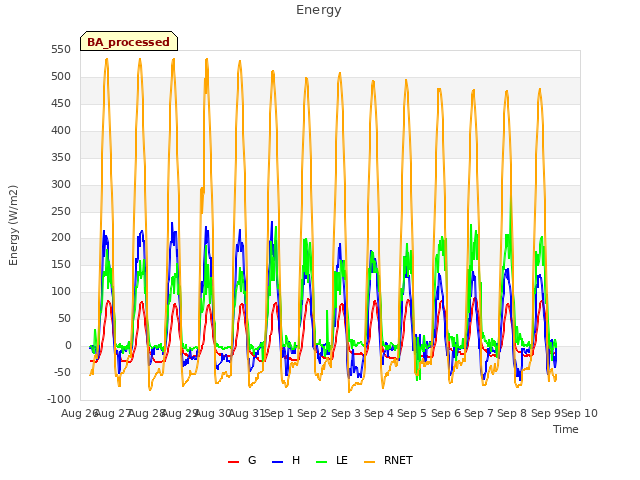Click the Time axis label
Image resolution: width=640 pixels, height=480 pixels.
566,429
